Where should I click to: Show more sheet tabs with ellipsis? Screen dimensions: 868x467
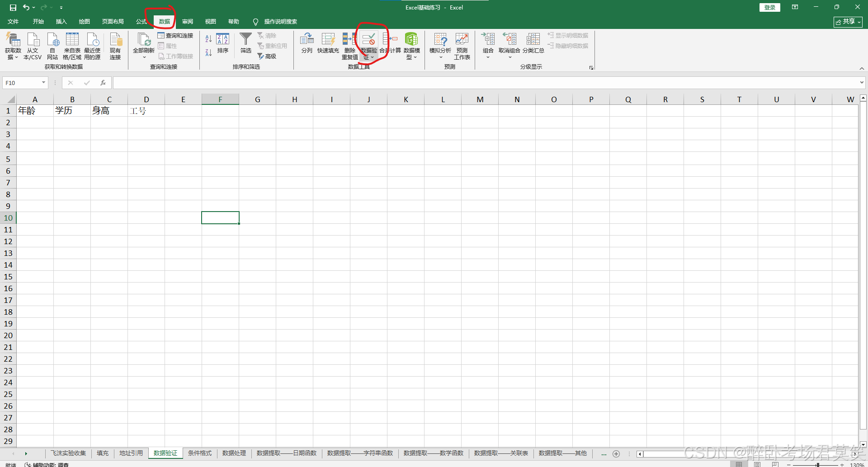[x=604, y=453]
